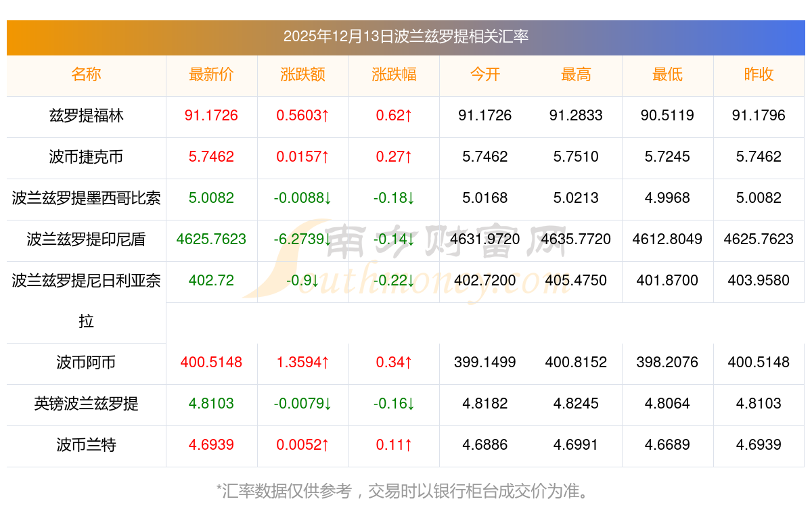Screen dimensions: 812x512
Task: Click the 汇率数据仅供参考 disclaimer text
Action: [x=406, y=491]
